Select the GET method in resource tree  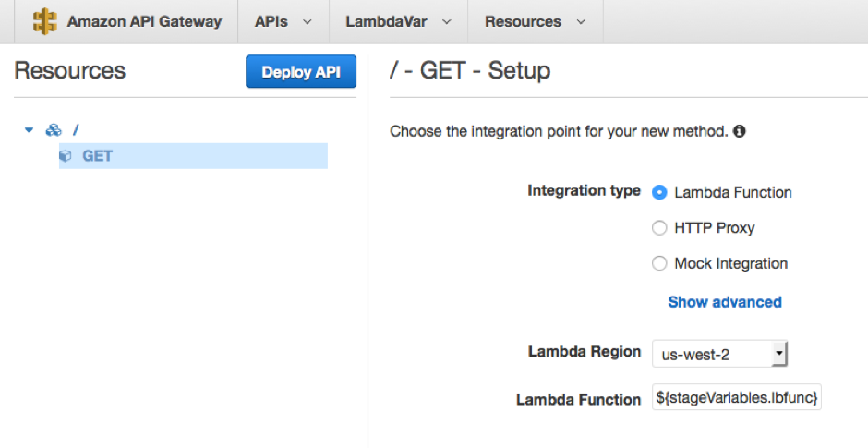(x=97, y=156)
